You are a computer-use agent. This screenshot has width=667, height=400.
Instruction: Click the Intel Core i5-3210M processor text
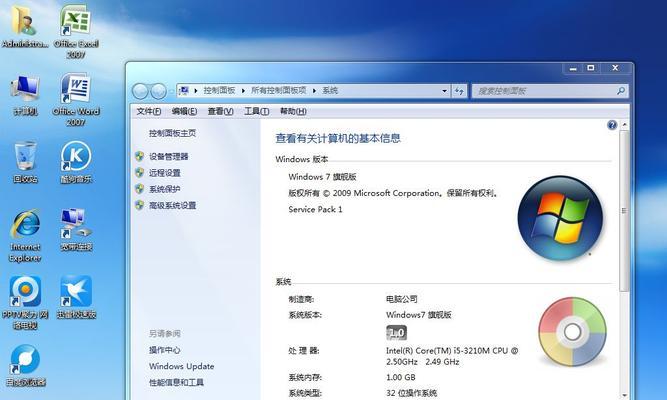point(452,356)
